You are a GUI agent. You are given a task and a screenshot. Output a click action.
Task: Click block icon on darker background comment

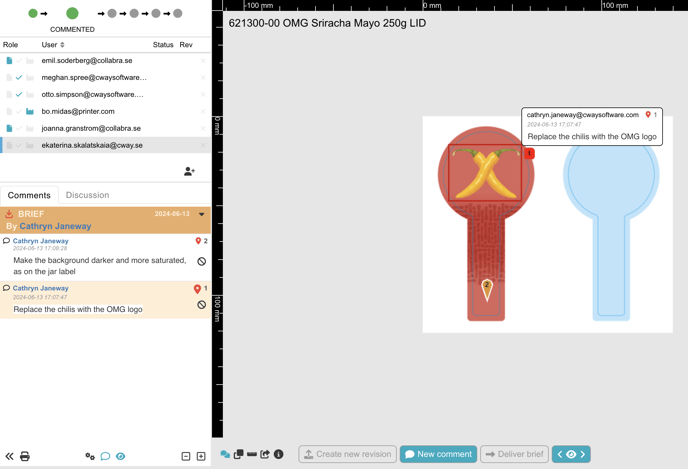click(201, 261)
